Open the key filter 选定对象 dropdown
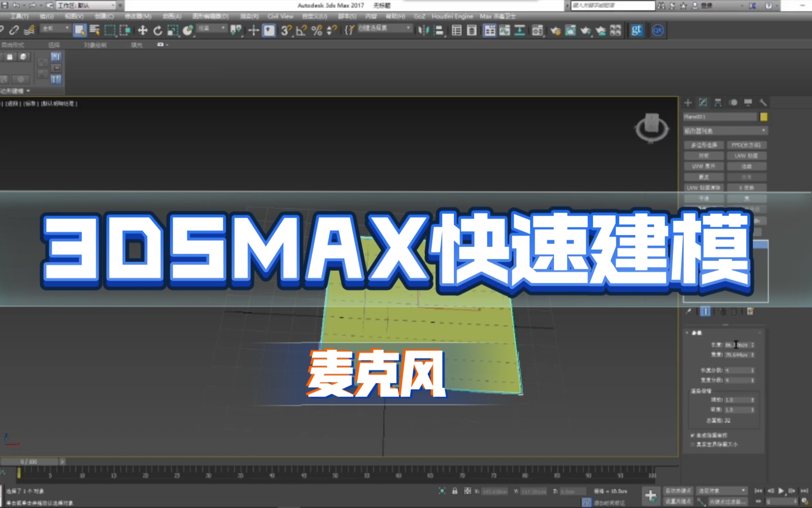Image resolution: width=812 pixels, height=508 pixels. 722,491
